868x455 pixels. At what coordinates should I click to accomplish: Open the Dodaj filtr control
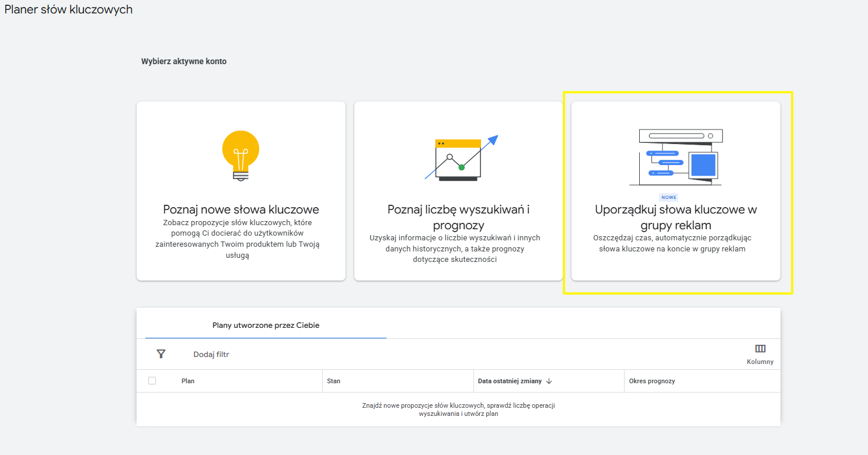211,354
